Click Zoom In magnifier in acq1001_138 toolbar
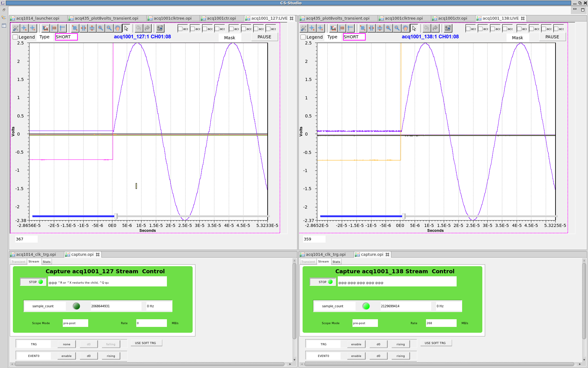Viewport: 588px width, 368px height. 388,28
